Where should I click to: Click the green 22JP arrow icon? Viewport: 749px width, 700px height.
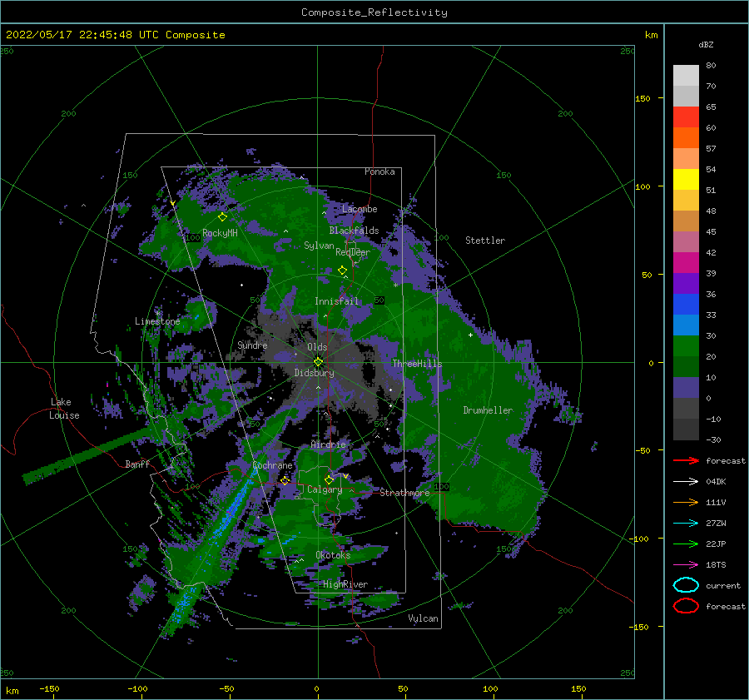click(x=686, y=544)
